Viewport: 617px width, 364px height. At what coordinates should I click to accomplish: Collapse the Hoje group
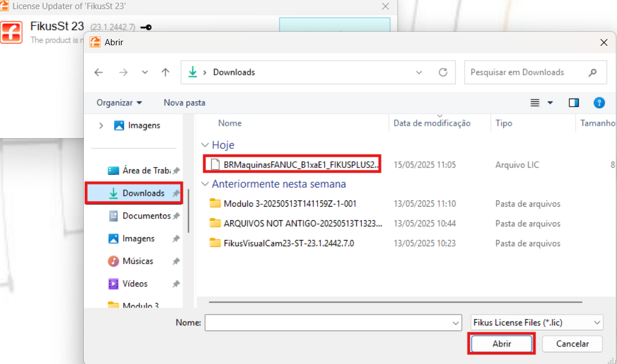pyautogui.click(x=205, y=145)
